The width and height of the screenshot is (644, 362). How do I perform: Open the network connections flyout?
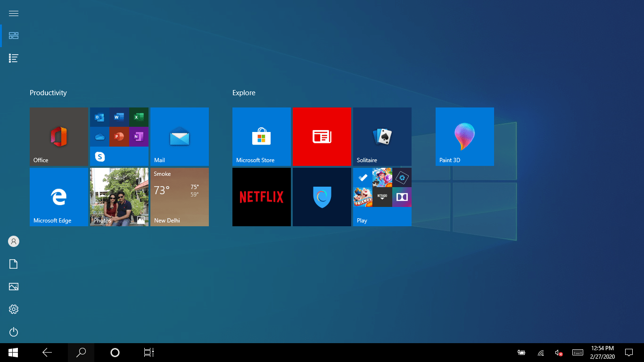(x=540, y=353)
